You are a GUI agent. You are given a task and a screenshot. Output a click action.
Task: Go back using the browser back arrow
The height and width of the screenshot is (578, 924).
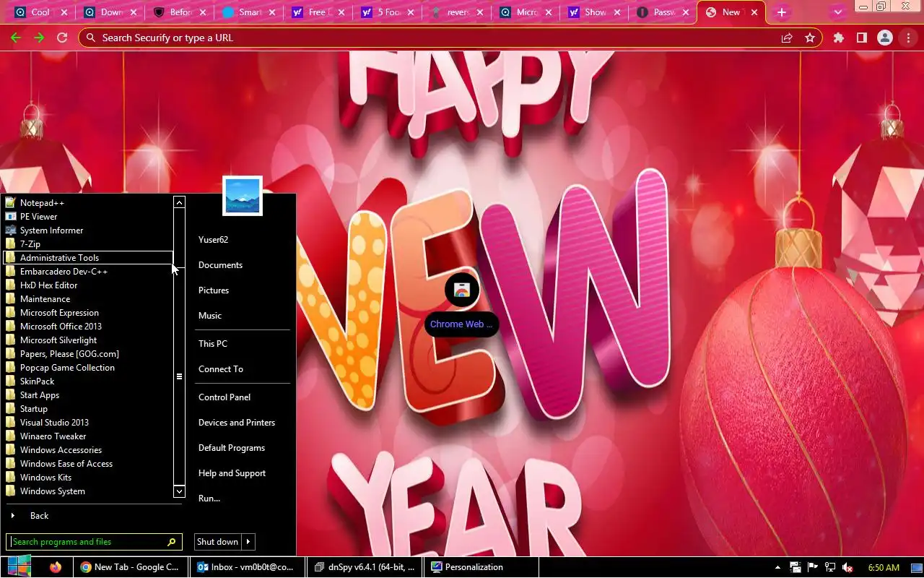click(x=15, y=38)
